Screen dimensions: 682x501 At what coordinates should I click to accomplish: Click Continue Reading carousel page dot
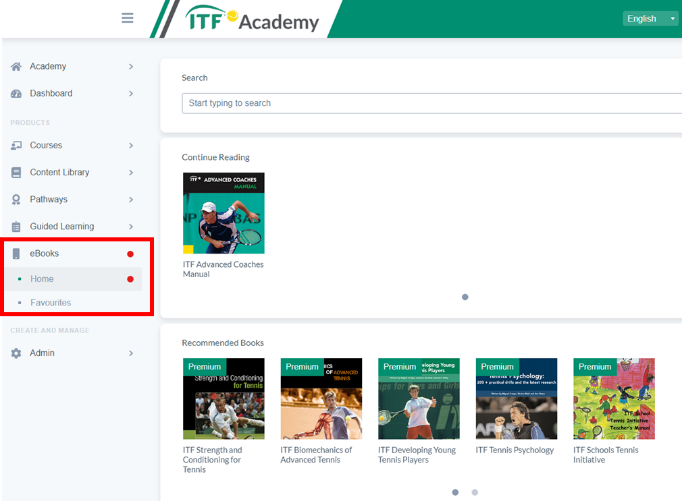pyautogui.click(x=465, y=297)
